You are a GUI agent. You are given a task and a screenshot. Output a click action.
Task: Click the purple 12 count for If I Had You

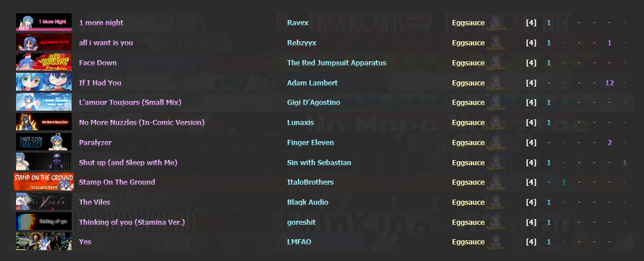610,83
